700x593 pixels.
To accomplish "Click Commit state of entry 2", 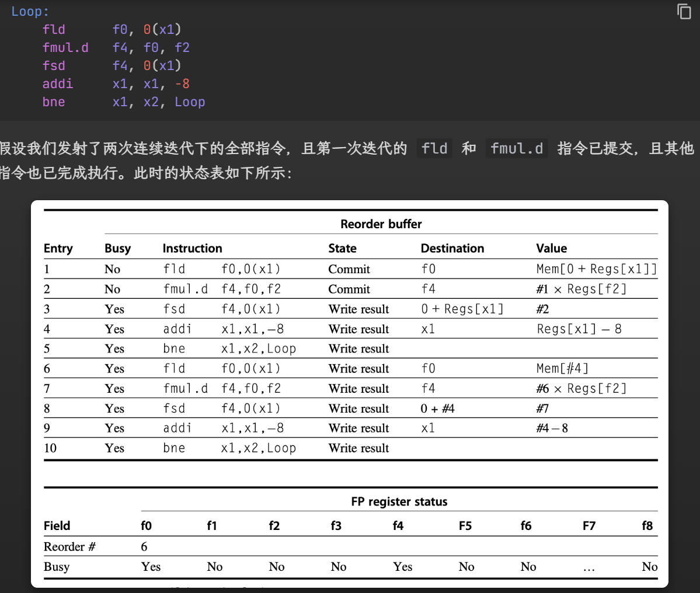I will (x=349, y=289).
